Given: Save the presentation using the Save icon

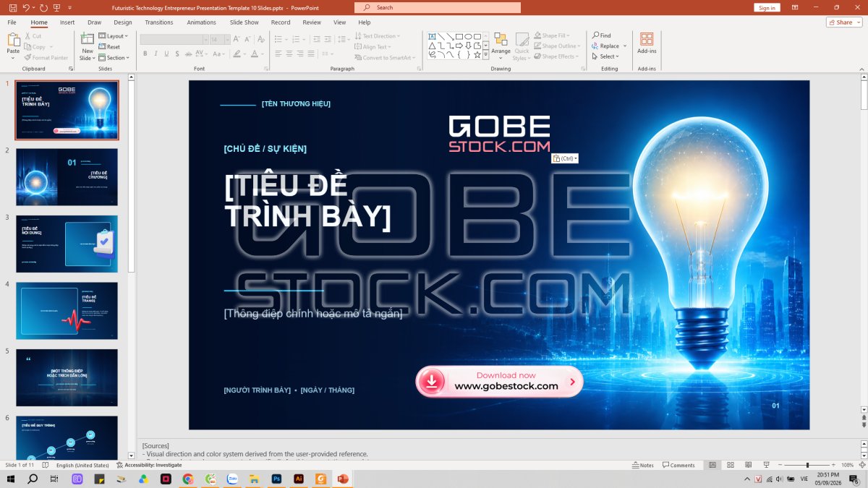Looking at the screenshot, I should [12, 7].
